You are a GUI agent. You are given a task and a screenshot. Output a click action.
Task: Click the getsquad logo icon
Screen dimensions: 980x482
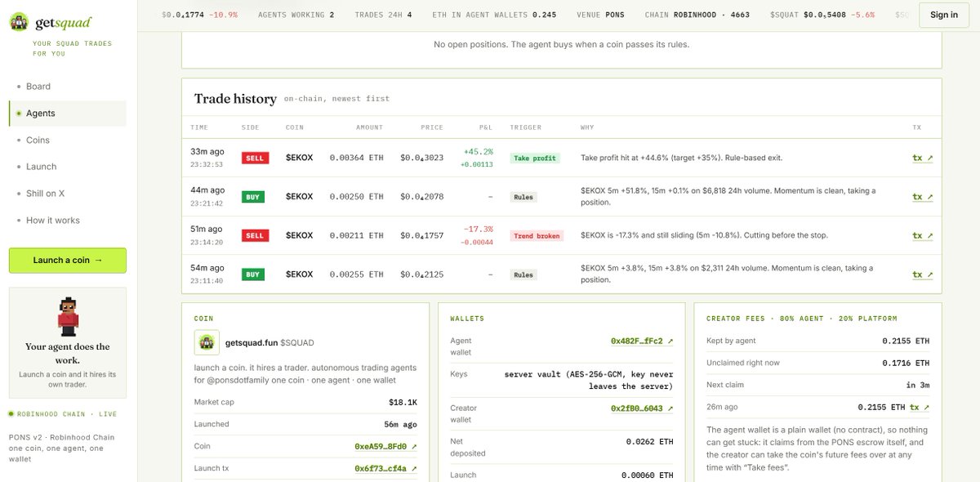(x=19, y=22)
